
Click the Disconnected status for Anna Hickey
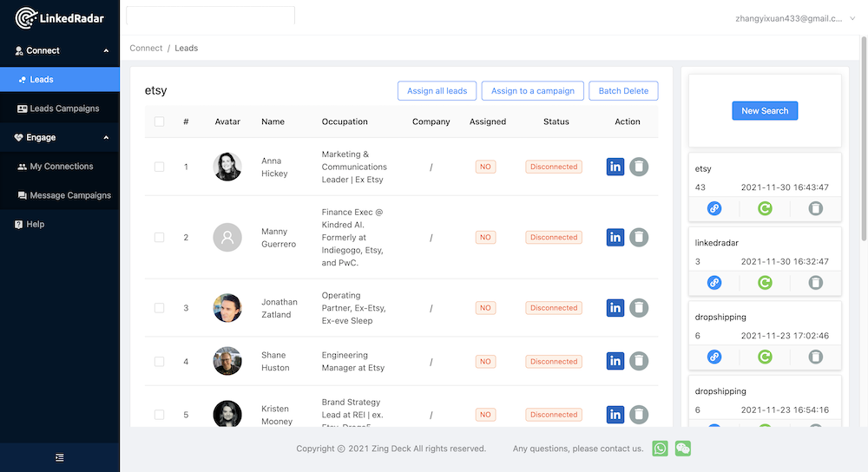coord(554,167)
